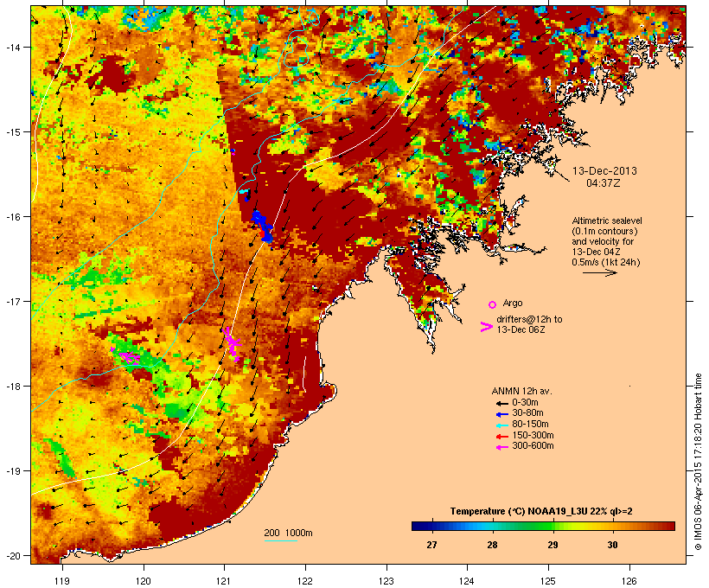
Task: Click the drifters@12h to label
Action: tap(529, 319)
